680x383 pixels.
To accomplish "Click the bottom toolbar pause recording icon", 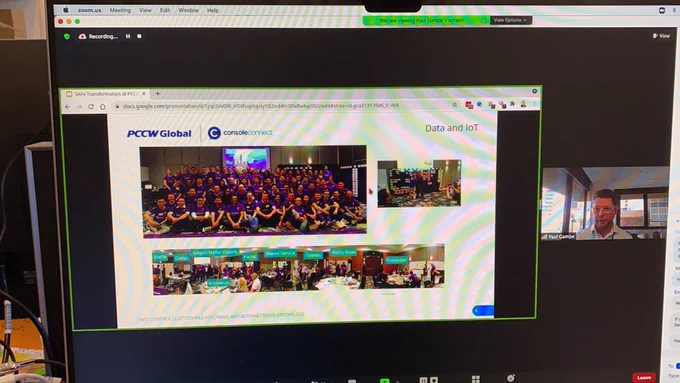I will coord(423,380).
